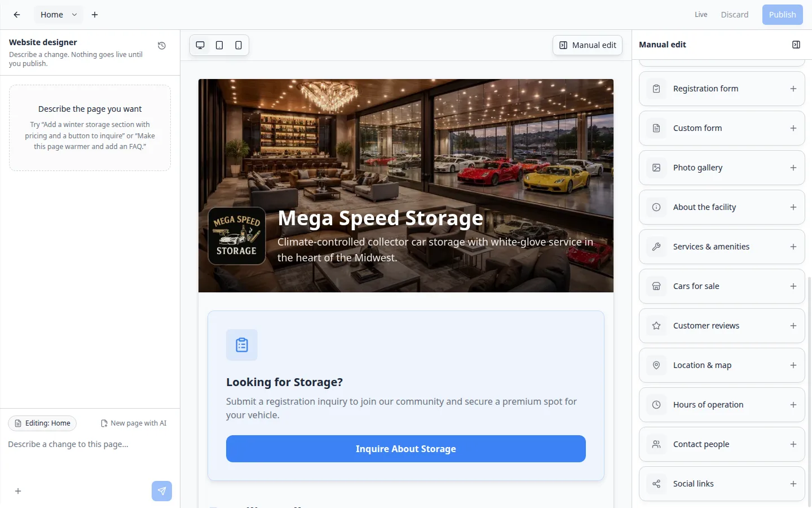Viewport: 812px width, 508px height.
Task: Add the Cars for sale section
Action: (x=793, y=286)
